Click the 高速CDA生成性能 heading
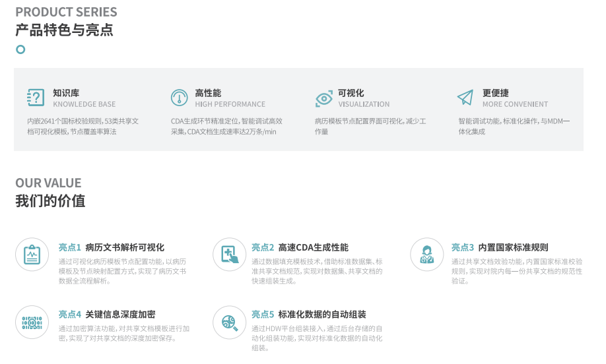 pyautogui.click(x=313, y=247)
